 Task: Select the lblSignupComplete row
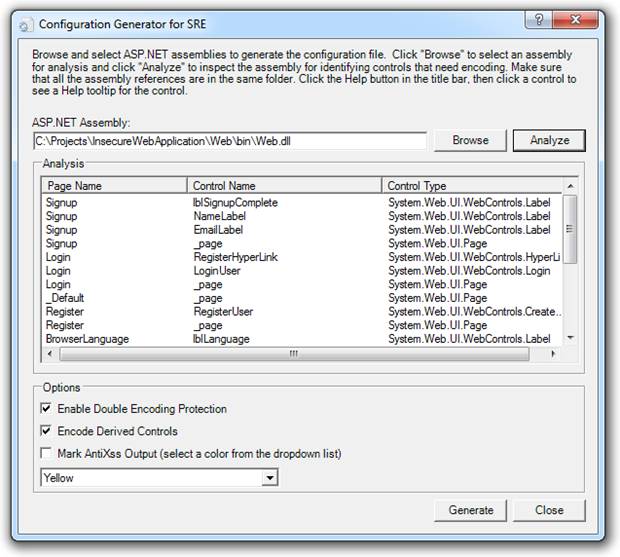(301, 202)
